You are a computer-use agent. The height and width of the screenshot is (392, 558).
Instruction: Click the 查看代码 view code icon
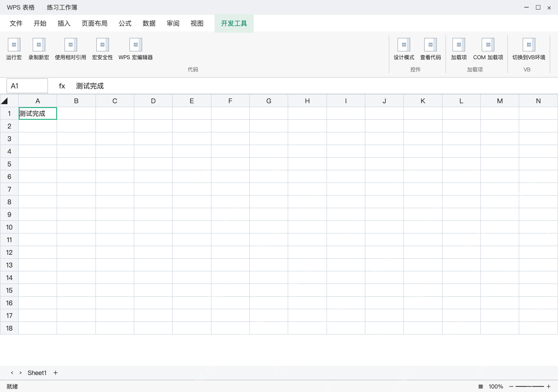[x=430, y=44]
